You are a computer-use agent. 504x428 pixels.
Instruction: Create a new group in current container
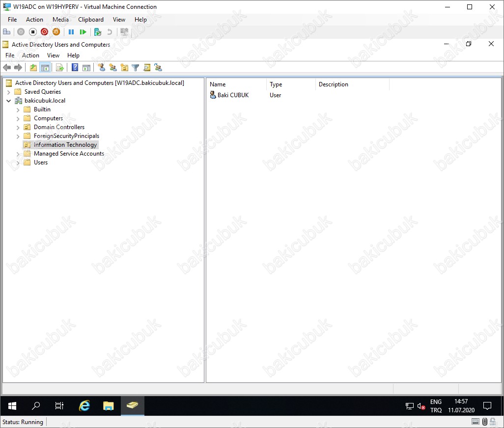[113, 67]
